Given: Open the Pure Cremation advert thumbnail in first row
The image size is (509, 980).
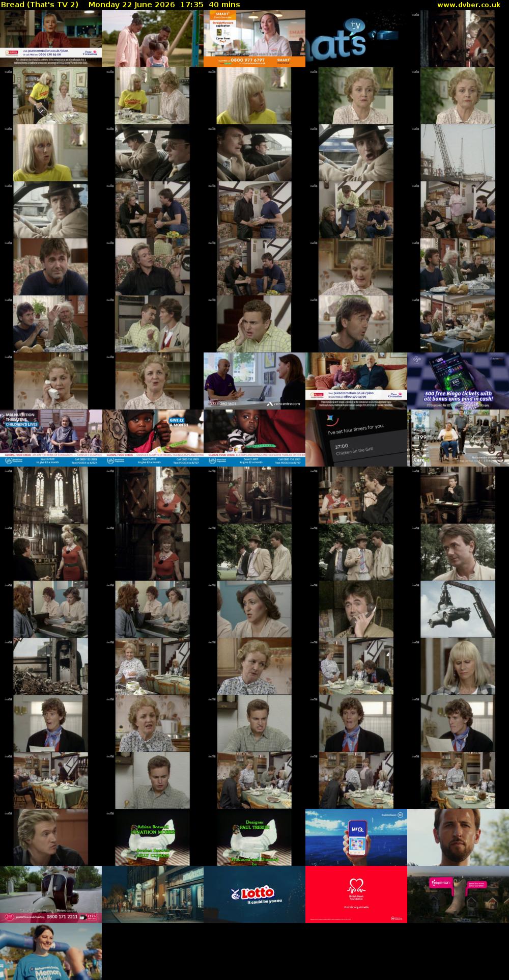Looking at the screenshot, I should (x=51, y=39).
